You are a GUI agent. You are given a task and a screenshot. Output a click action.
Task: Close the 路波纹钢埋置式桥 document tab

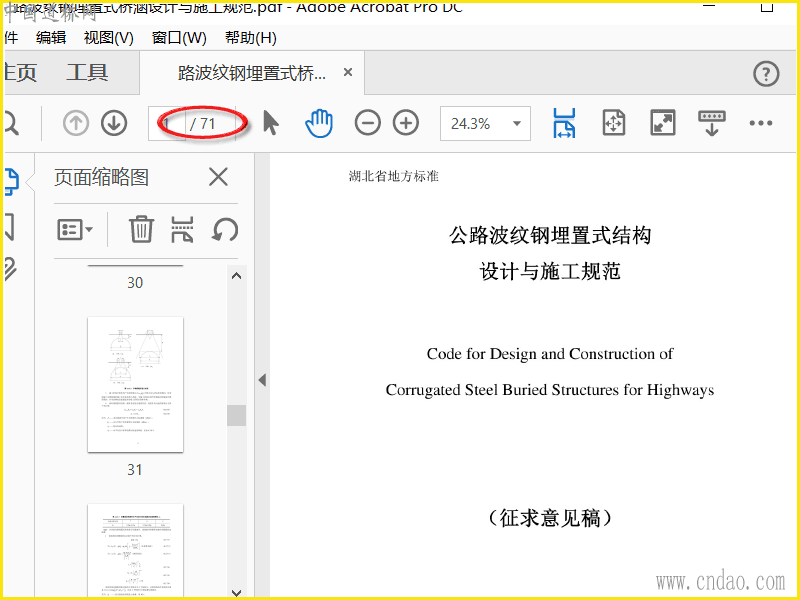(x=348, y=72)
